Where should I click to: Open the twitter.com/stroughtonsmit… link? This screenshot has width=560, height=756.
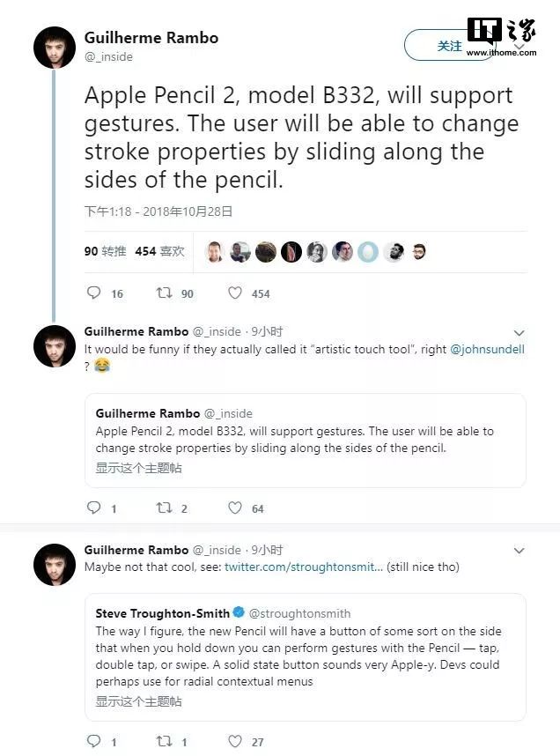304,567
